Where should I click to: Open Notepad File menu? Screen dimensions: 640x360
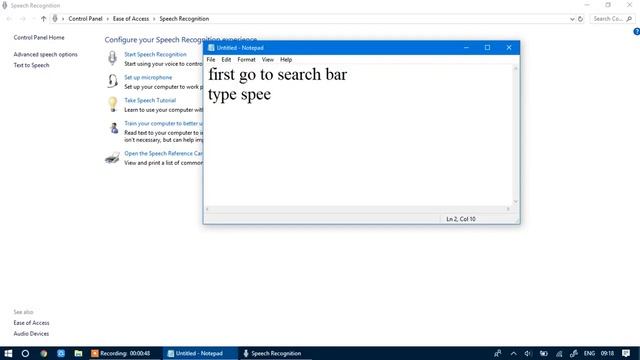click(x=211, y=60)
